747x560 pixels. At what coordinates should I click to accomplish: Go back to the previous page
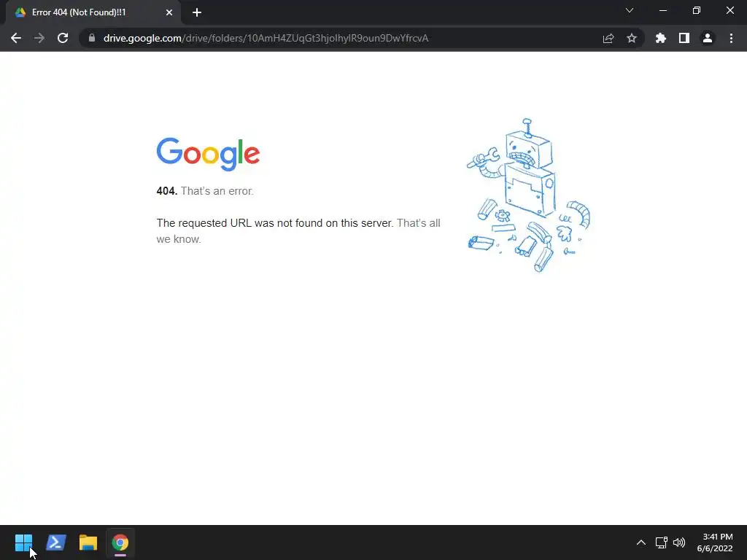(16, 38)
